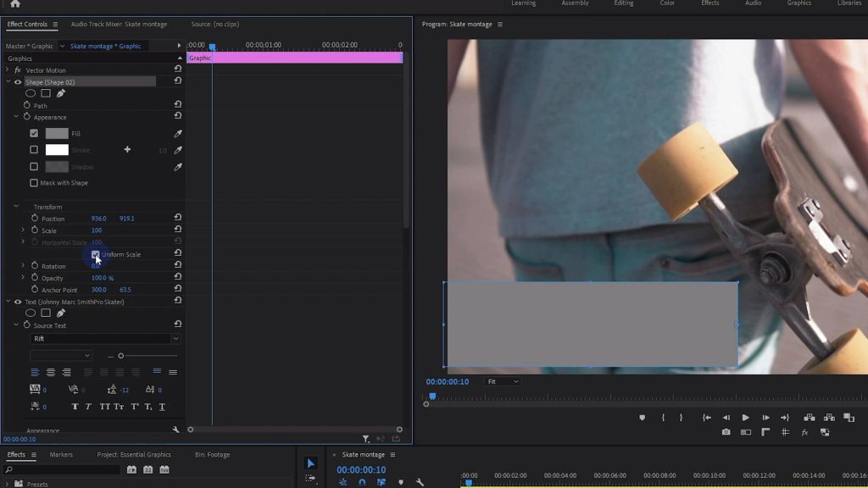Image resolution: width=868 pixels, height=488 pixels.
Task: Toggle Anchor Point stopwatch
Action: 35,290
